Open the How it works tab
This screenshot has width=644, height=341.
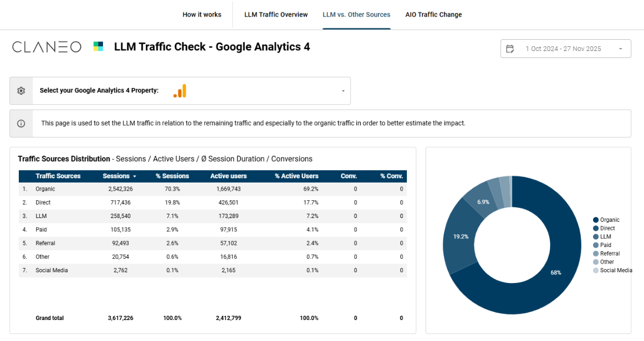click(202, 14)
